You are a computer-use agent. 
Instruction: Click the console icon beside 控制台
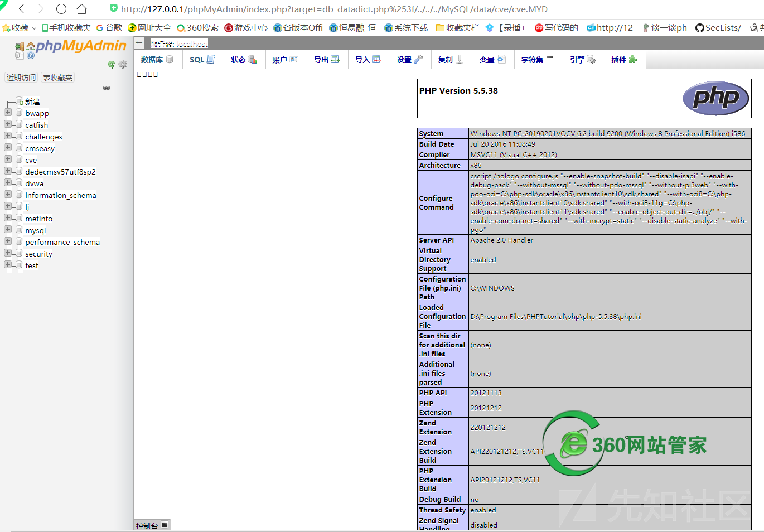point(165,525)
